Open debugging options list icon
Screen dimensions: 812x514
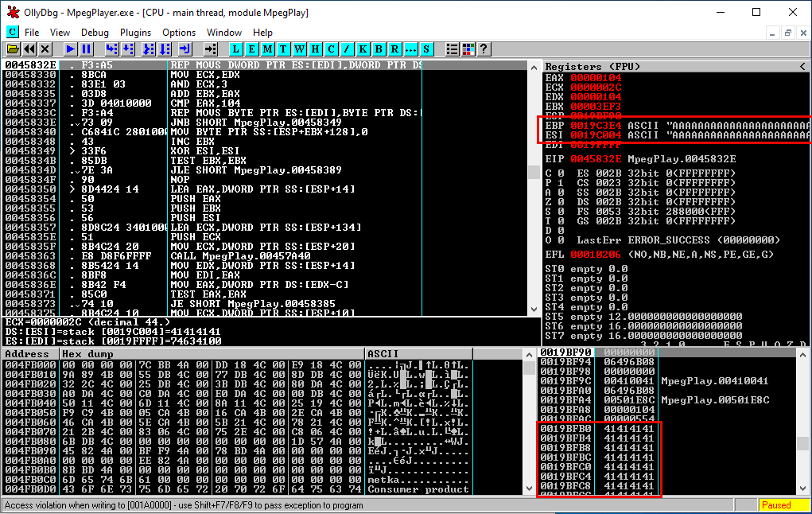coord(452,49)
